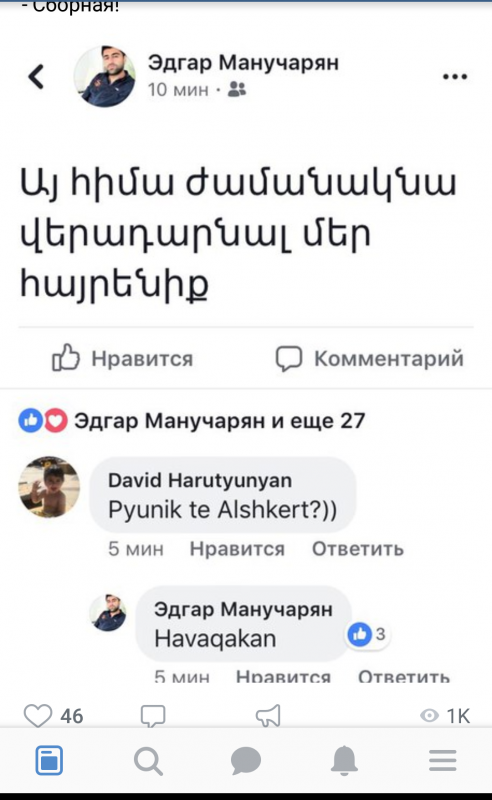The height and width of the screenshot is (800, 492).
Task: Open the search magnifier tab
Action: [148, 761]
